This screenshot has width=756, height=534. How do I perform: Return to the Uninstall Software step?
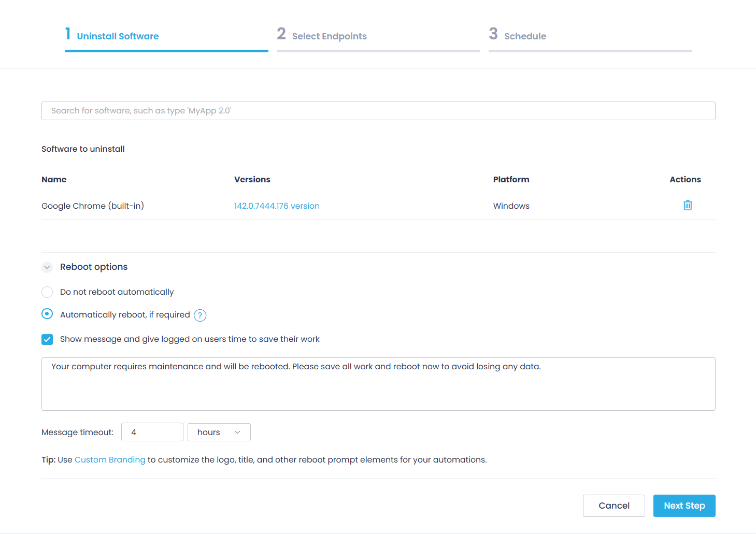pos(118,36)
